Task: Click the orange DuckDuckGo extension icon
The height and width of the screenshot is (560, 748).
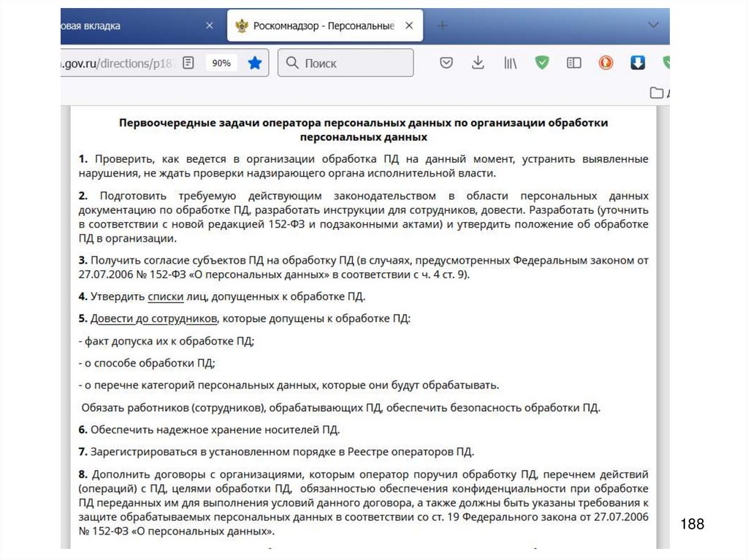Action: pos(606,63)
